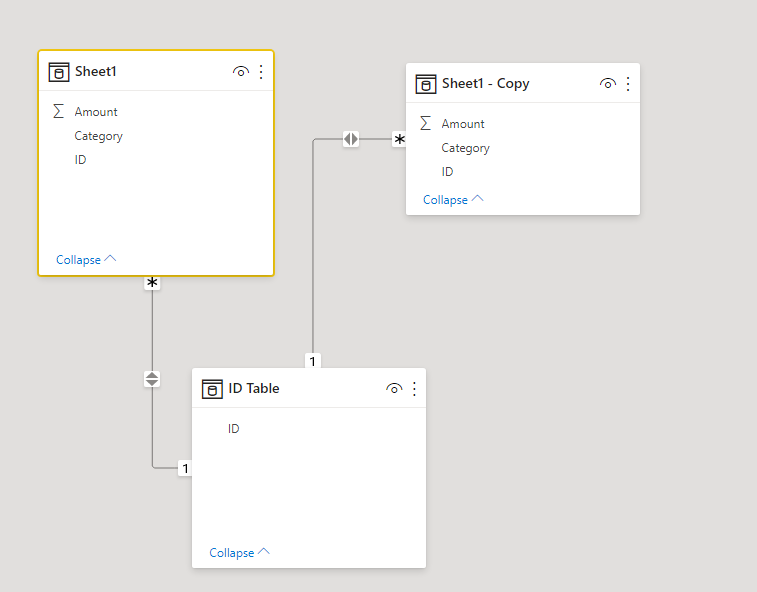Screen dimensions: 757x592
Task: Select the Sheet1 table header title
Action: click(x=96, y=71)
